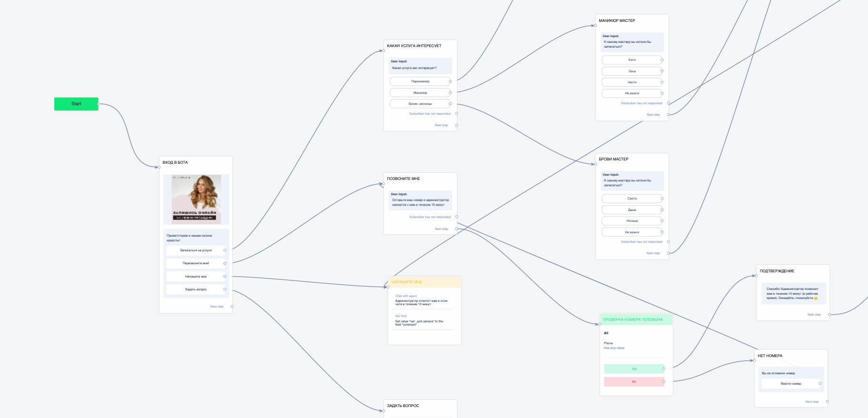Click the green Yes branch in phone check
The height and width of the screenshot is (418, 868).
pyautogui.click(x=634, y=369)
